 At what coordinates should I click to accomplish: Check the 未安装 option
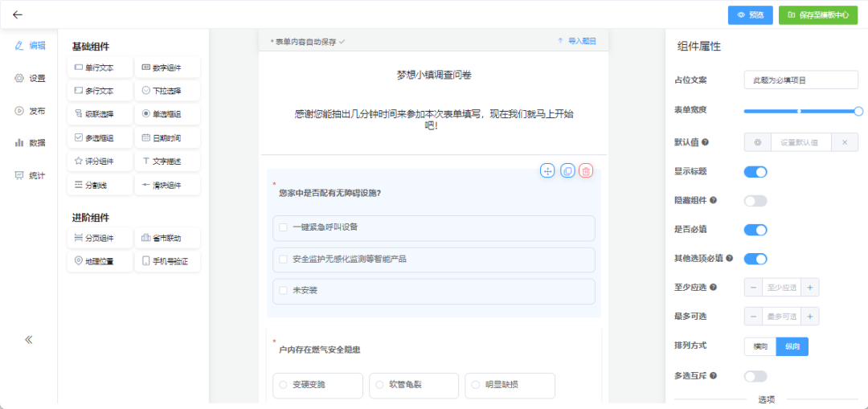434,291
